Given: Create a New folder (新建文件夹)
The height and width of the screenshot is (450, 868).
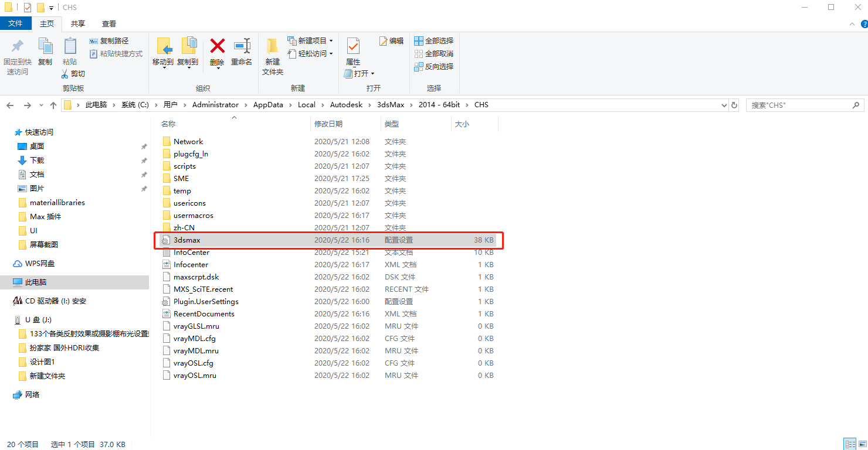Looking at the screenshot, I should [272, 56].
